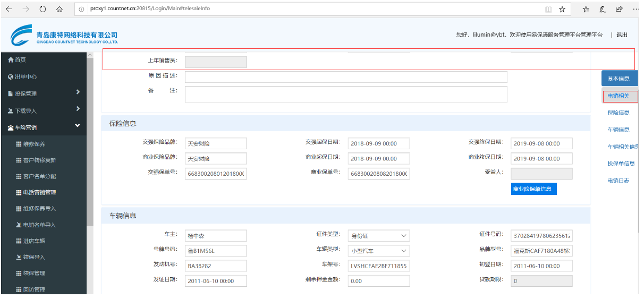Image resolution: width=644 pixels, height=307 pixels.
Task: Jump to 投保单信息 anchor link
Action: 621,164
